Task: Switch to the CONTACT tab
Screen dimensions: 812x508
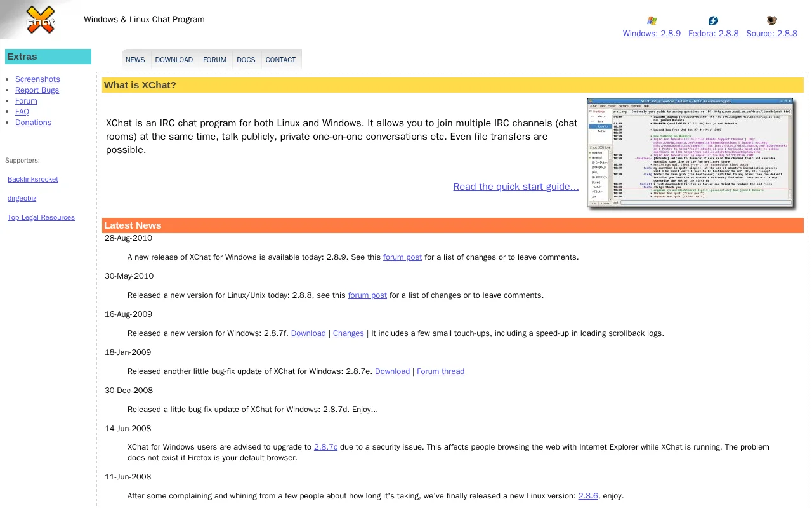Action: (280, 60)
